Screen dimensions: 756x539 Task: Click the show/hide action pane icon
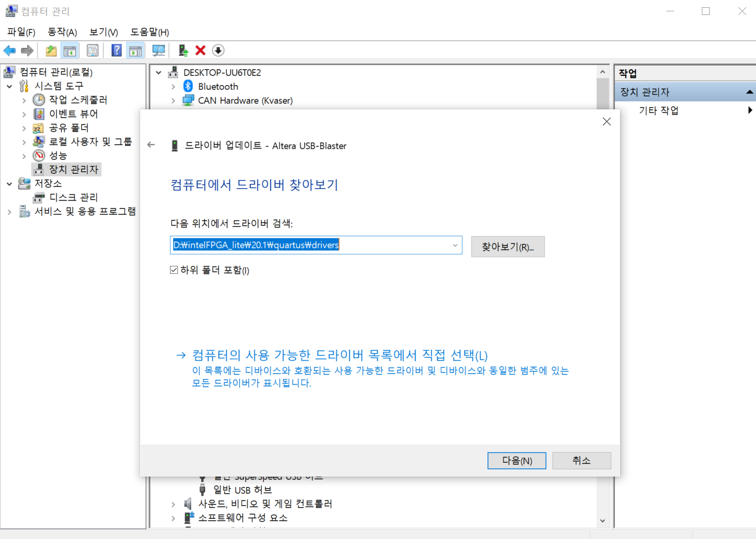[135, 50]
